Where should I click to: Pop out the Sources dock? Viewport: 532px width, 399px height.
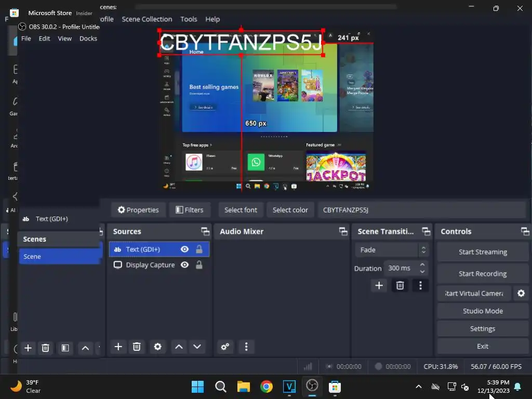pos(205,231)
